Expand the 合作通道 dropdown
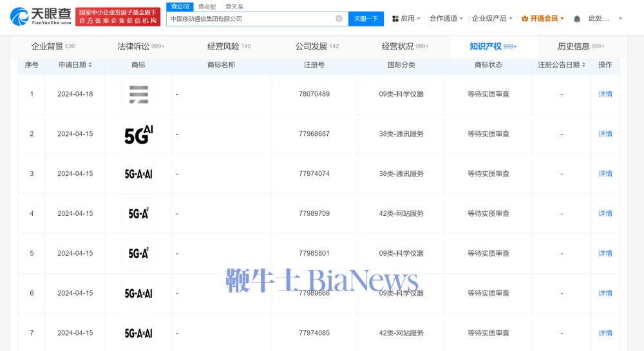Screen dimensions: 644x351 click(x=461, y=19)
